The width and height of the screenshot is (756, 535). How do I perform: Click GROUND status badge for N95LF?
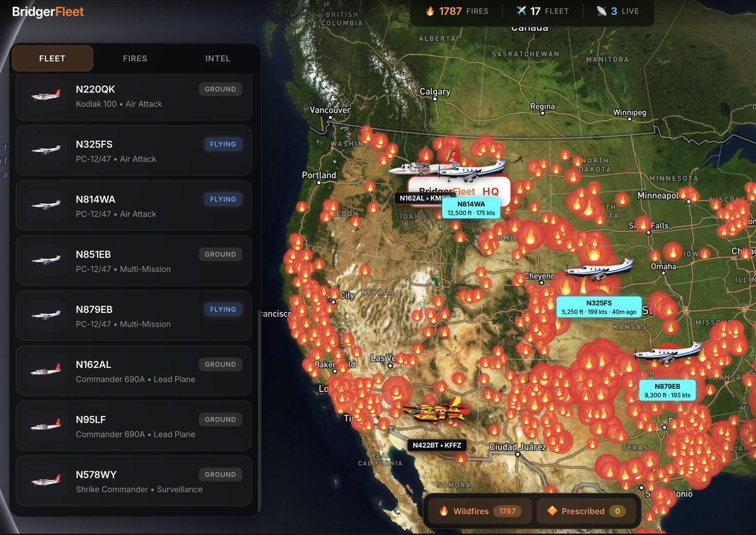[220, 419]
